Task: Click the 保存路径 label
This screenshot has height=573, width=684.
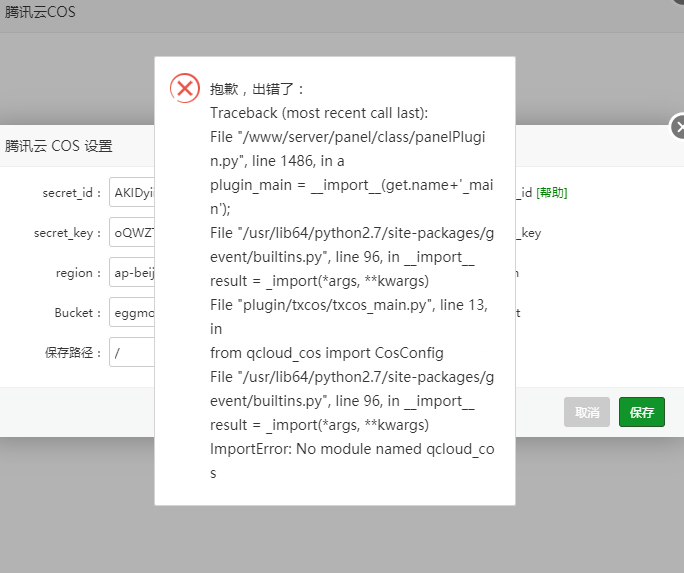Action: [x=73, y=352]
